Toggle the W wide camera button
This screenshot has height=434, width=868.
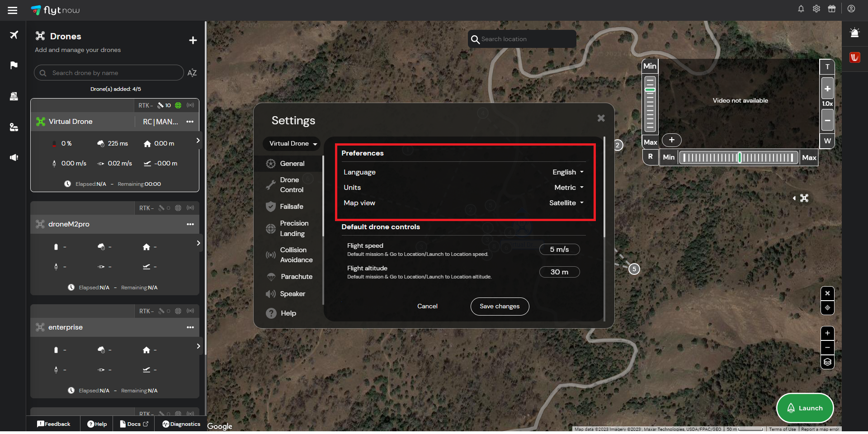tap(827, 141)
